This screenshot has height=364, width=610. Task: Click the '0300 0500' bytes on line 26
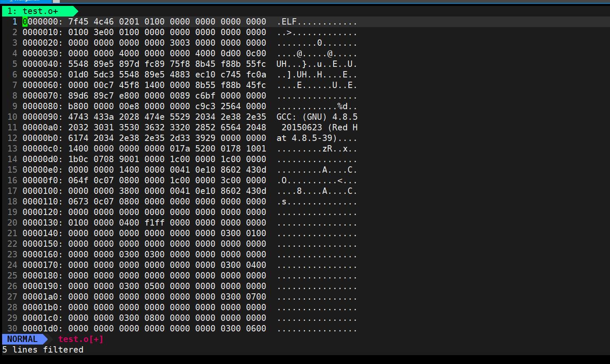point(142,286)
